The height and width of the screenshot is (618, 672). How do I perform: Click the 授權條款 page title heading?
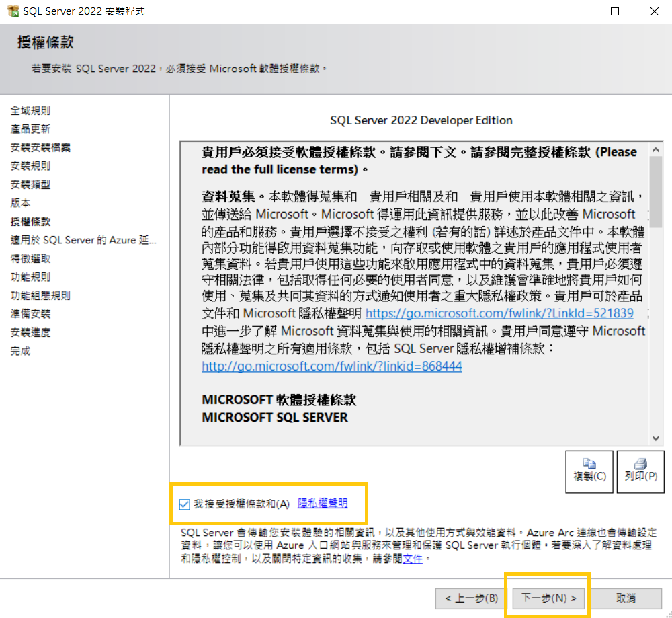[46, 42]
